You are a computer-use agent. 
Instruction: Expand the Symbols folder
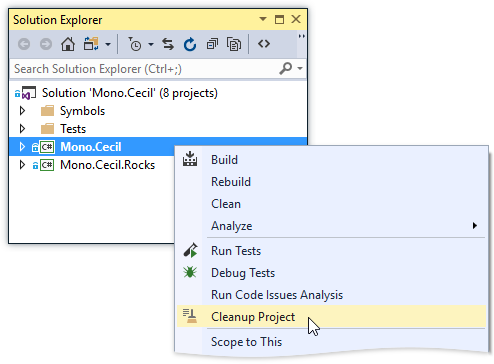point(22,111)
